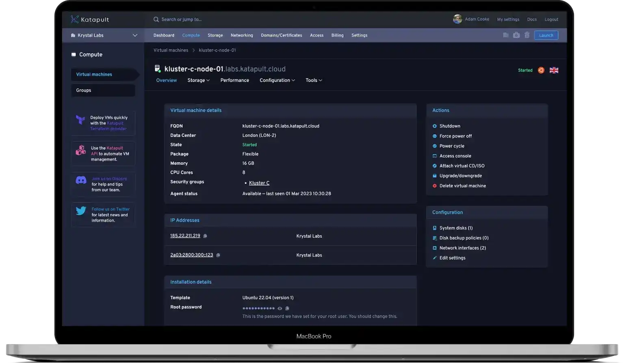
Task: Copy the root password via copy icon
Action: point(287,308)
